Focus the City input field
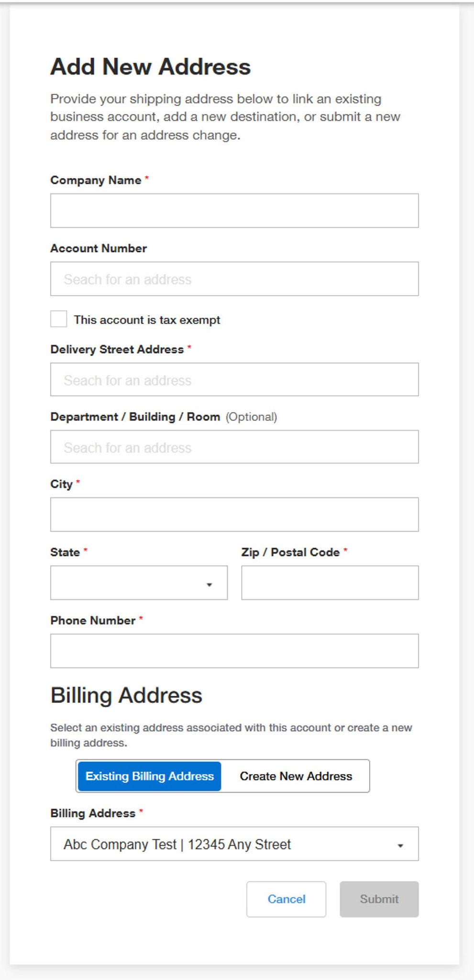 click(x=234, y=514)
